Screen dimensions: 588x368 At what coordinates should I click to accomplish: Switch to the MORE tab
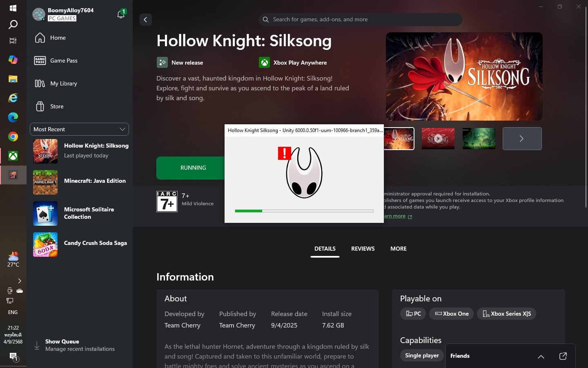pyautogui.click(x=399, y=249)
